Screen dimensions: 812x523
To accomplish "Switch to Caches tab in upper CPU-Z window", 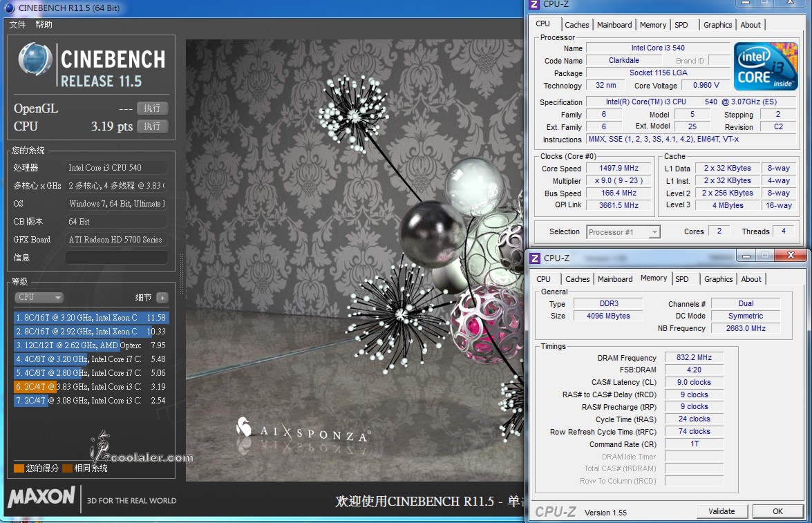I will [x=576, y=25].
